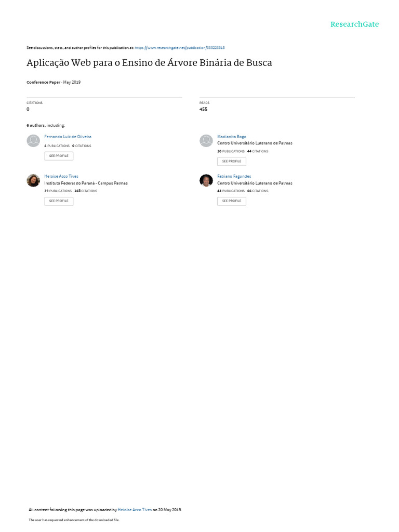Click the ResearchGate logo
Image resolution: width=399 pixels, height=532 pixels.
click(x=354, y=24)
